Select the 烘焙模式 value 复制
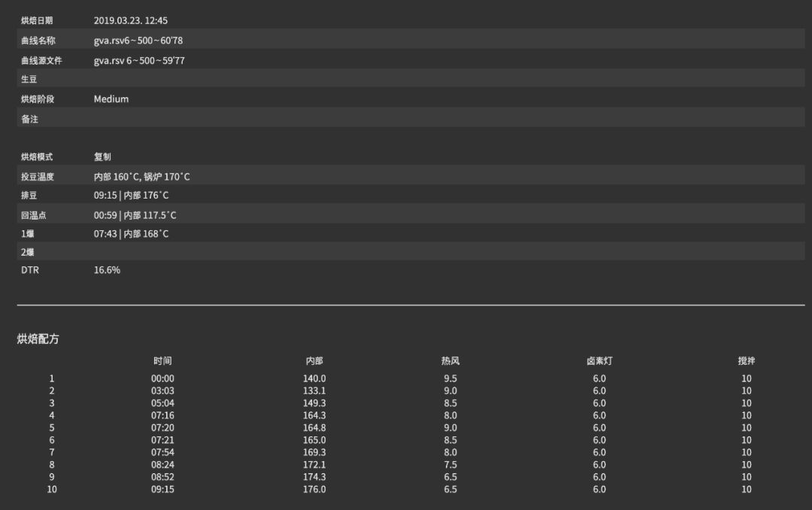This screenshot has width=812, height=510. point(103,157)
